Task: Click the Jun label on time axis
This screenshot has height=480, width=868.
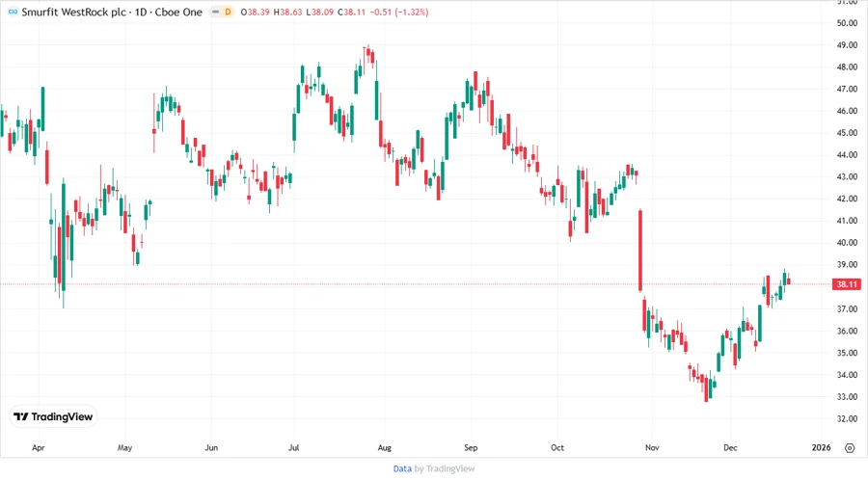Action: tap(211, 447)
